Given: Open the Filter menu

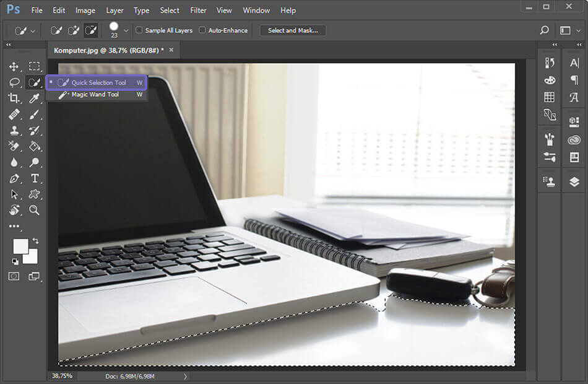Looking at the screenshot, I should tap(198, 11).
